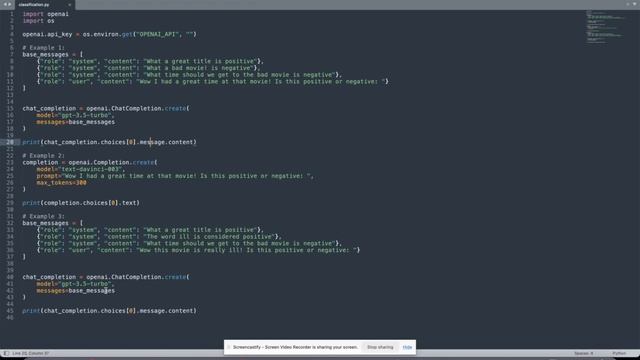The height and width of the screenshot is (360, 640).
Task: Click the "OPENAI_API" string
Action: pos(158,34)
